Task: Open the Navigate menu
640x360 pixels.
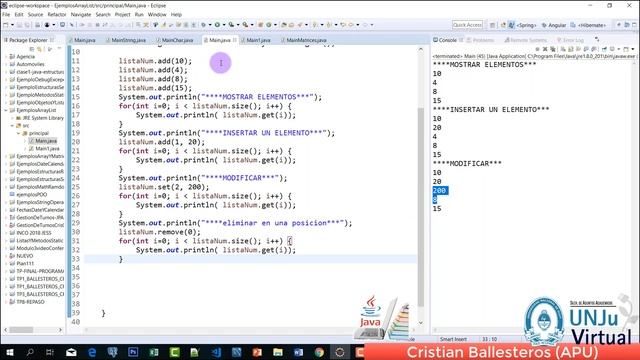Action: coord(81,14)
